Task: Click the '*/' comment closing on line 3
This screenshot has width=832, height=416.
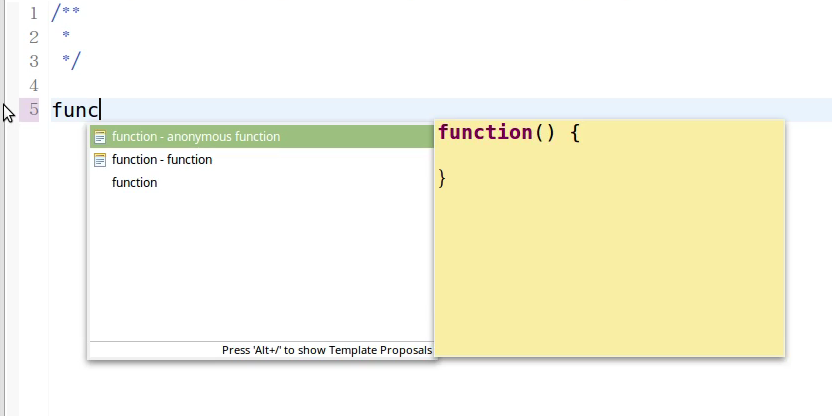Action: tap(70, 61)
